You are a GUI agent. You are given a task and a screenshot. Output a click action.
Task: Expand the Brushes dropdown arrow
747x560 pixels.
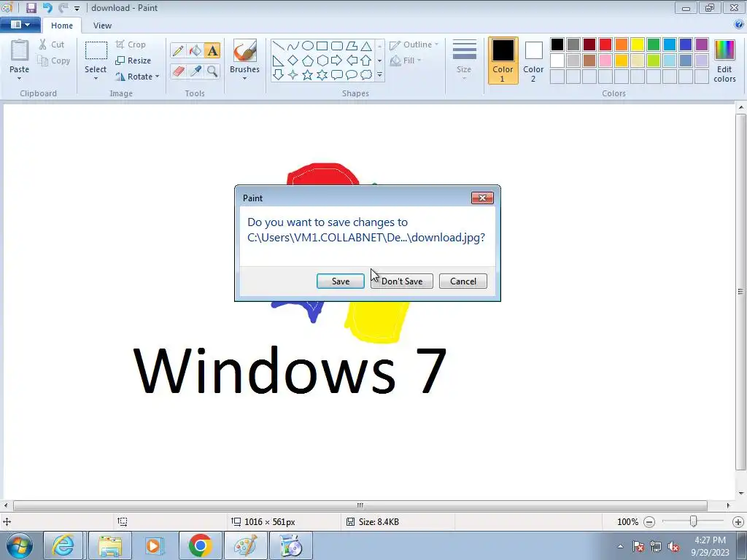(245, 79)
